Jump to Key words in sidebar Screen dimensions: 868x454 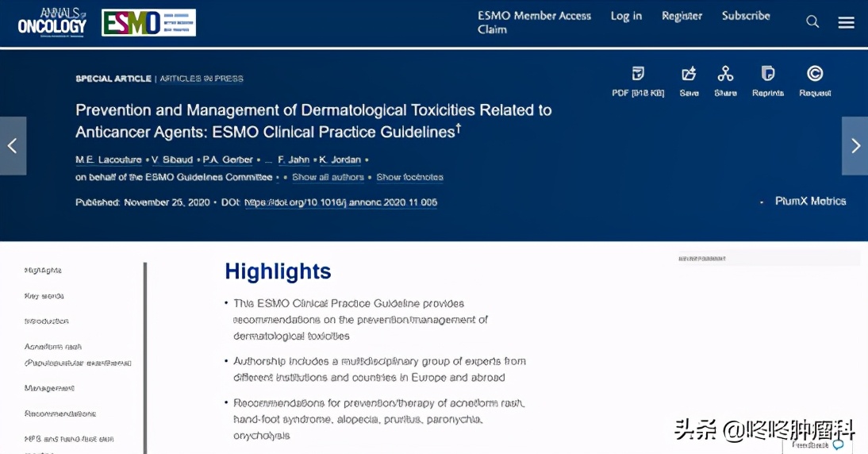pyautogui.click(x=44, y=296)
